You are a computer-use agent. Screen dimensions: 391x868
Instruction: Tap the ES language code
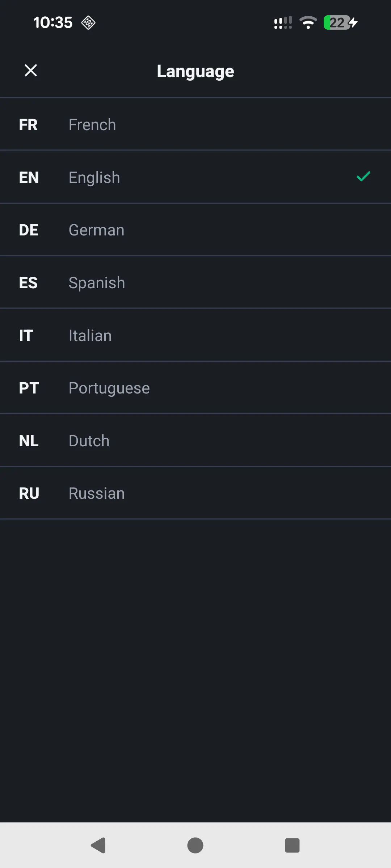(x=28, y=283)
